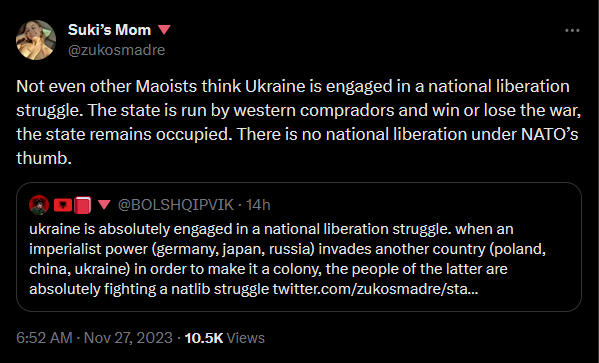The height and width of the screenshot is (363, 599).
Task: Open the quoted tweet text body
Action: point(287,259)
